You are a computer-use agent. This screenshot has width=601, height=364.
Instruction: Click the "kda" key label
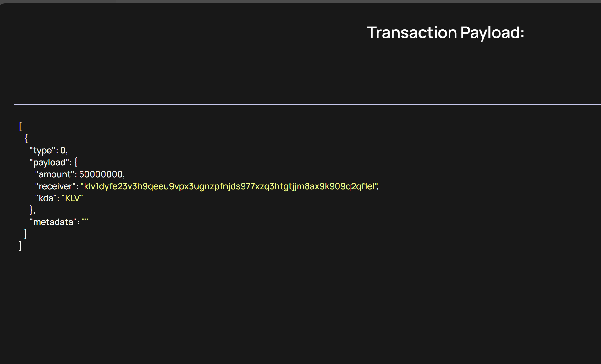tap(46, 198)
